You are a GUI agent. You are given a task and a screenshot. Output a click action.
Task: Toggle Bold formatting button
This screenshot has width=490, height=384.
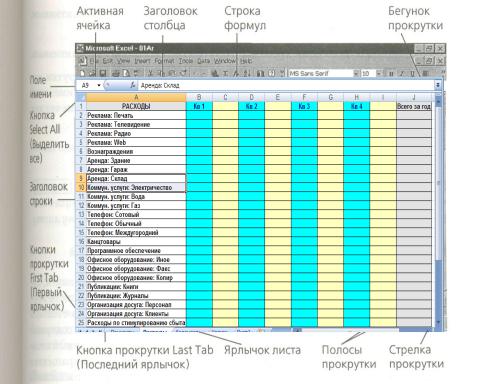click(x=391, y=73)
